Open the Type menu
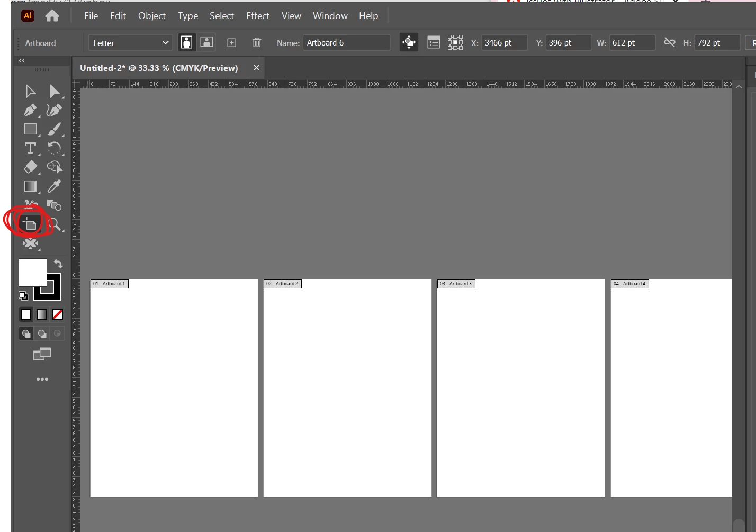The height and width of the screenshot is (532, 756). coord(188,16)
